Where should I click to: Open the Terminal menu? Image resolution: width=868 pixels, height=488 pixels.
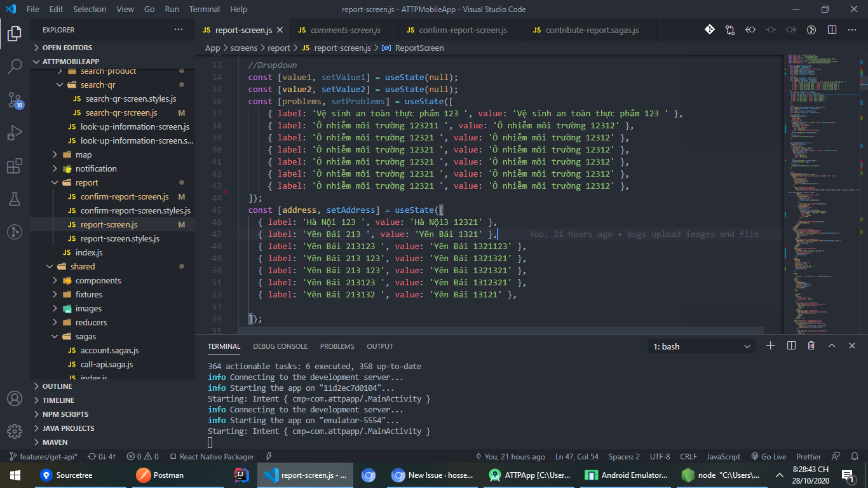[x=205, y=10]
